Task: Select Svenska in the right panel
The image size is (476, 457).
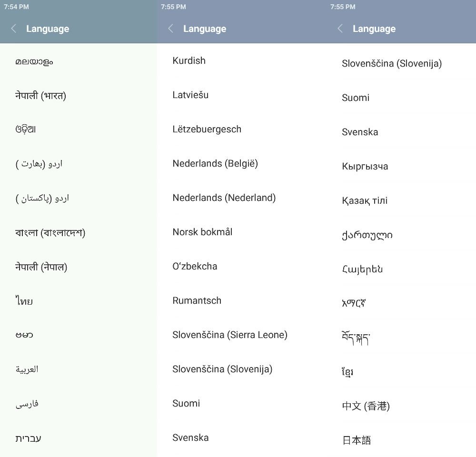Action: [x=360, y=132]
